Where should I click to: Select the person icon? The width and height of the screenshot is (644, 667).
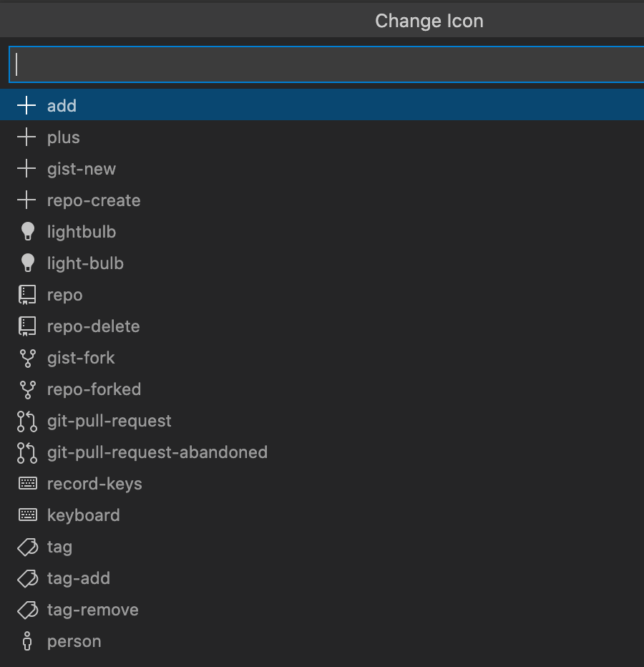click(x=74, y=641)
